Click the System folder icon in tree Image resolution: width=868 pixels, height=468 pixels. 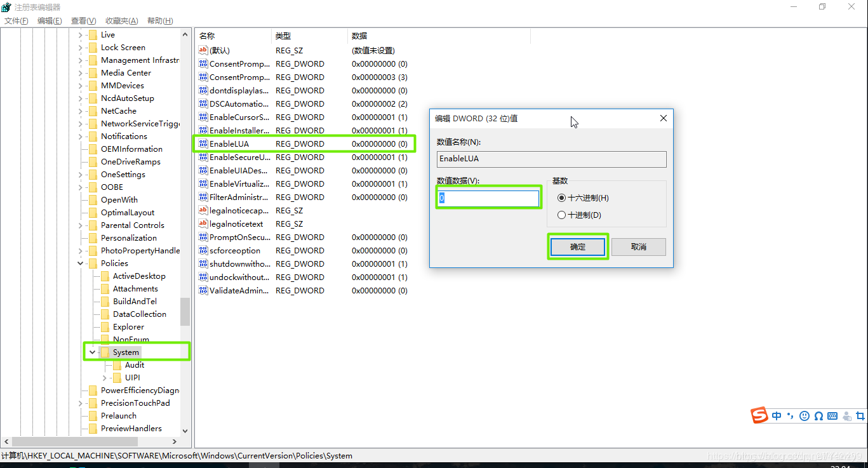tap(105, 352)
